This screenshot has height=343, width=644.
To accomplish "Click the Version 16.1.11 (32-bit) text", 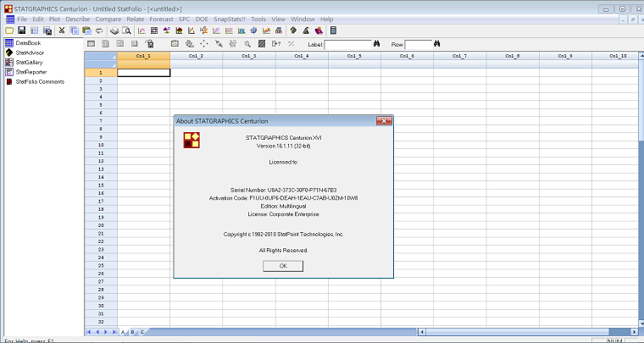I will (x=283, y=146).
